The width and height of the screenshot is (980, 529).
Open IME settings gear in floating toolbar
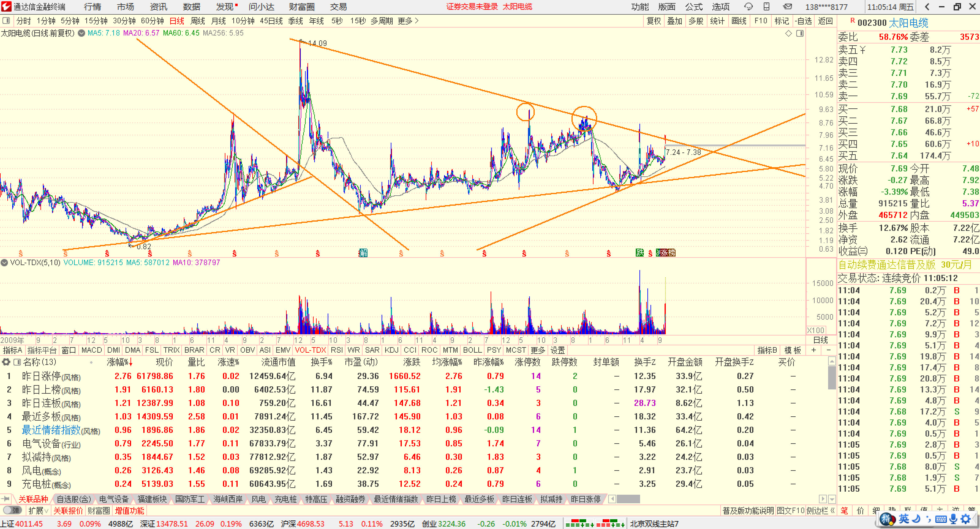tap(966, 519)
